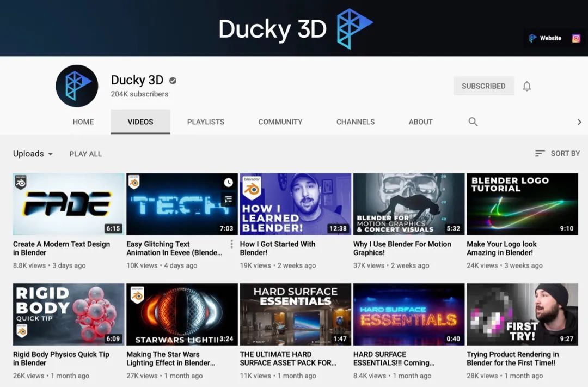Viewport: 588px width, 387px height.
Task: Click the verified badge next to Ducky 3D
Action: click(173, 80)
